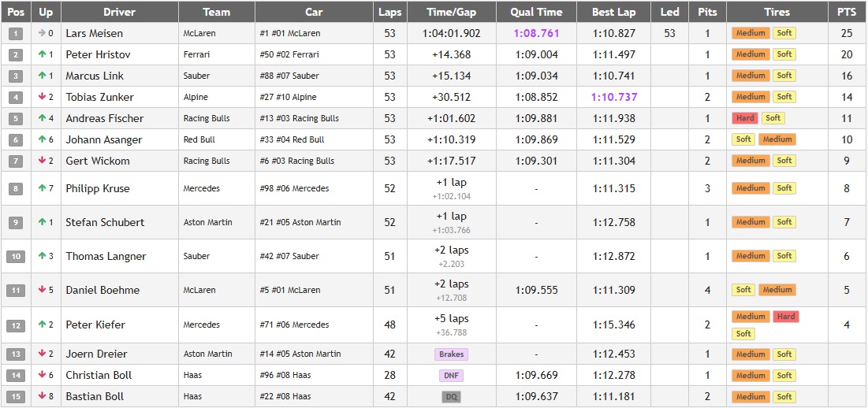Click the DQ badge for Bastian Boll
The width and height of the screenshot is (868, 408).
point(451,396)
